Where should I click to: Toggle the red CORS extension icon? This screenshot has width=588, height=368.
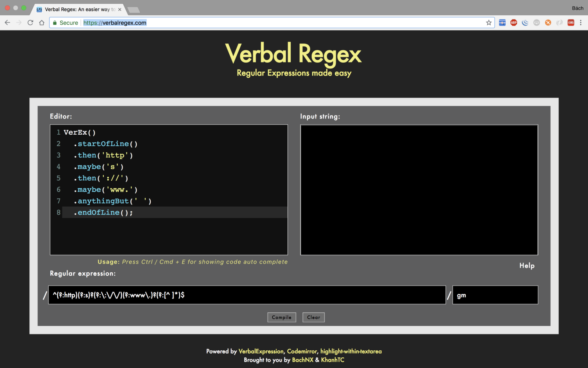(x=571, y=22)
